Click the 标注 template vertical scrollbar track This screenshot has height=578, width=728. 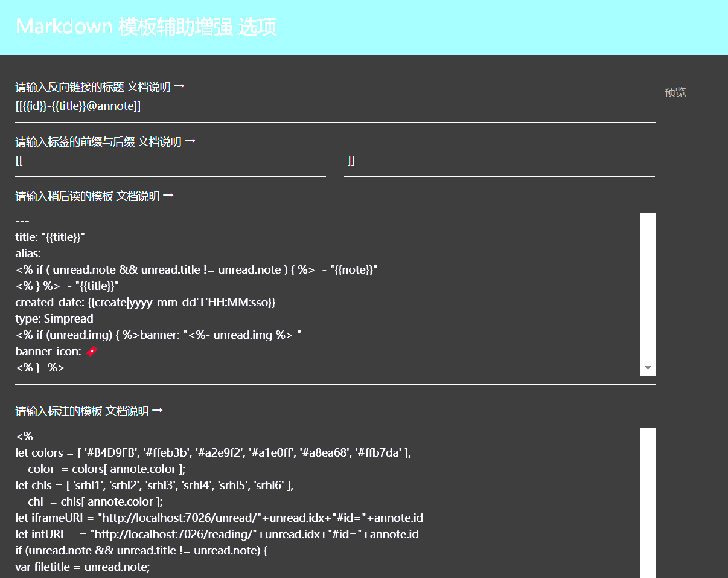(648, 503)
